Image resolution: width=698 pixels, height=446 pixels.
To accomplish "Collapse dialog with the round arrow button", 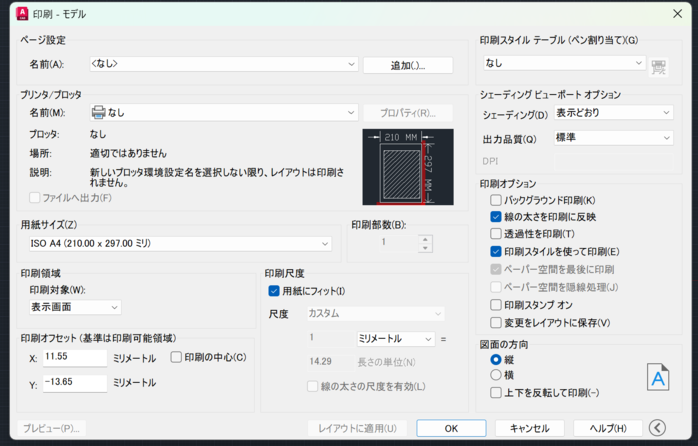I will tap(657, 428).
